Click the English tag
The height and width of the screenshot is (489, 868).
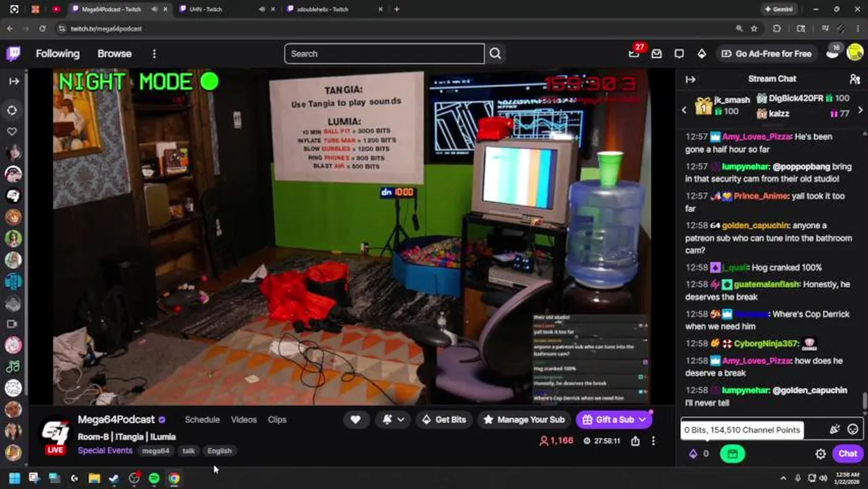[x=219, y=451]
